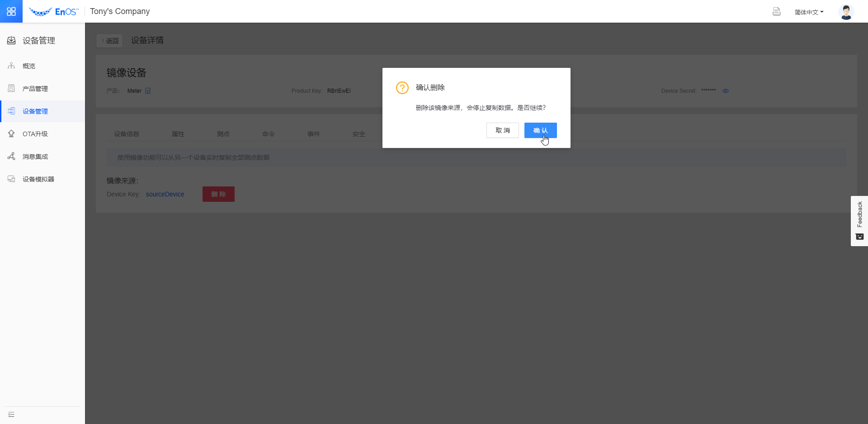
Task: Click the sourceDevice link
Action: click(165, 194)
